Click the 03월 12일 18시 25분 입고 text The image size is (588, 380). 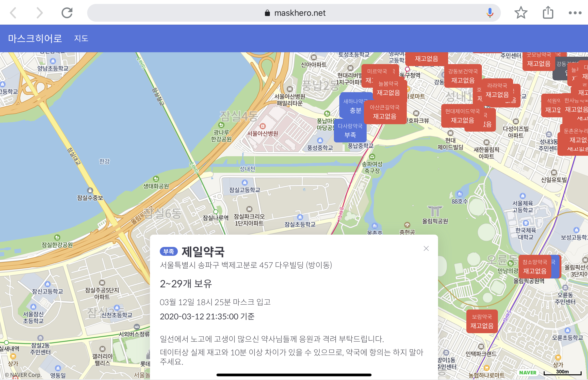coord(215,302)
